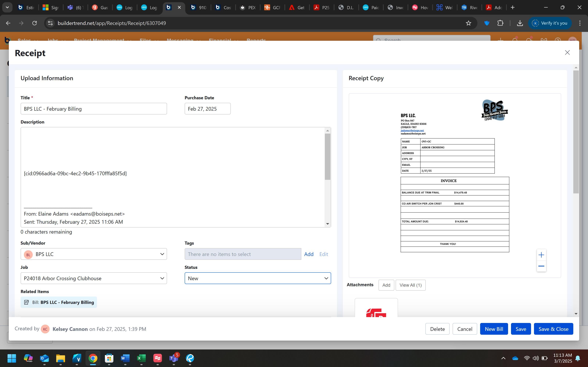The height and width of the screenshot is (367, 588).
Task: Reload the Buildertrend page
Action: 35,23
